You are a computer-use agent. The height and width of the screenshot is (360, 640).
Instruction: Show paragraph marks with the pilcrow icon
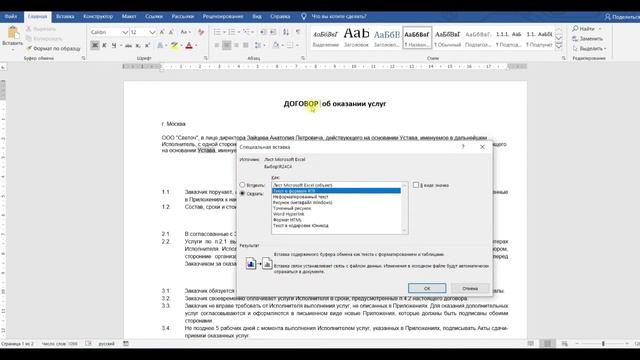coord(298,32)
